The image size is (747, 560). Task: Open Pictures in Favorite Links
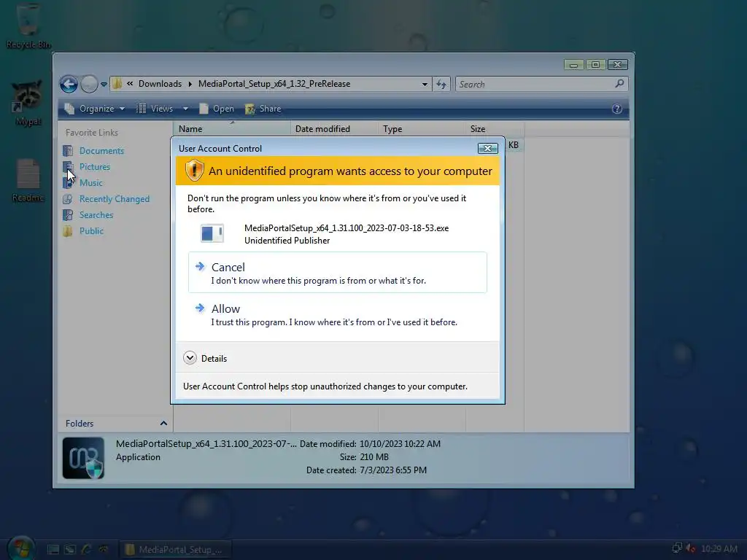pos(95,167)
